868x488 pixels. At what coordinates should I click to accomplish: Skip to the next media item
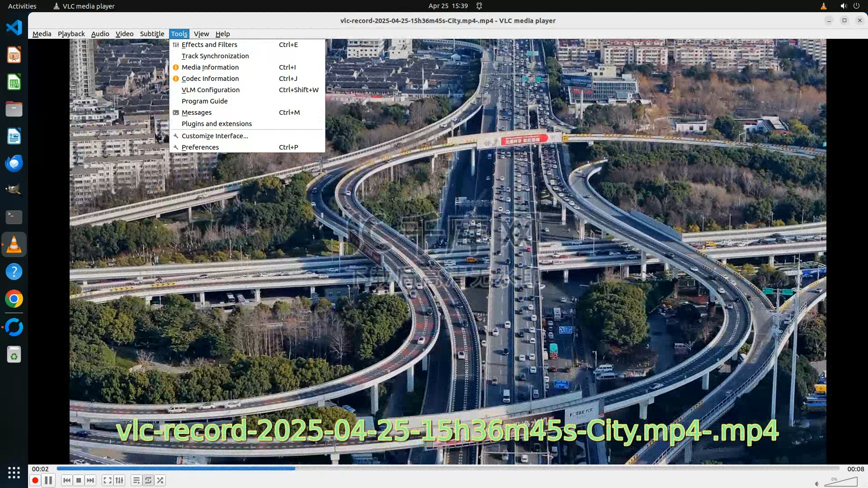(x=90, y=480)
